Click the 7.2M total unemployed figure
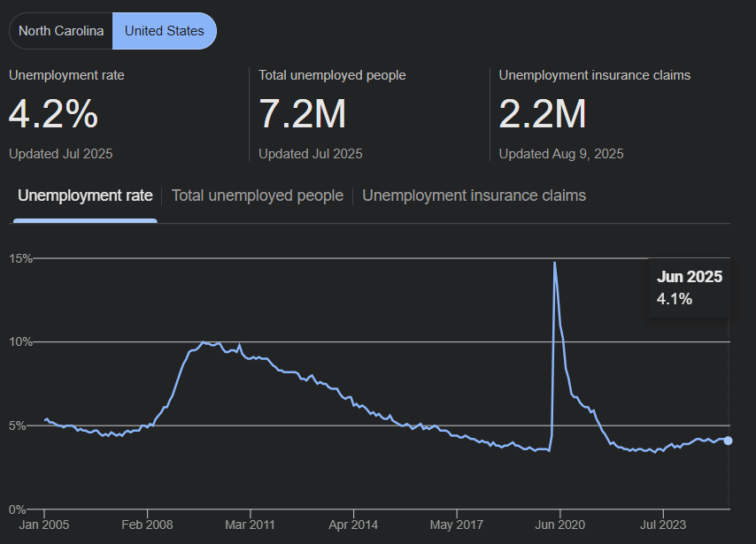Viewport: 756px width, 544px height. click(x=302, y=114)
